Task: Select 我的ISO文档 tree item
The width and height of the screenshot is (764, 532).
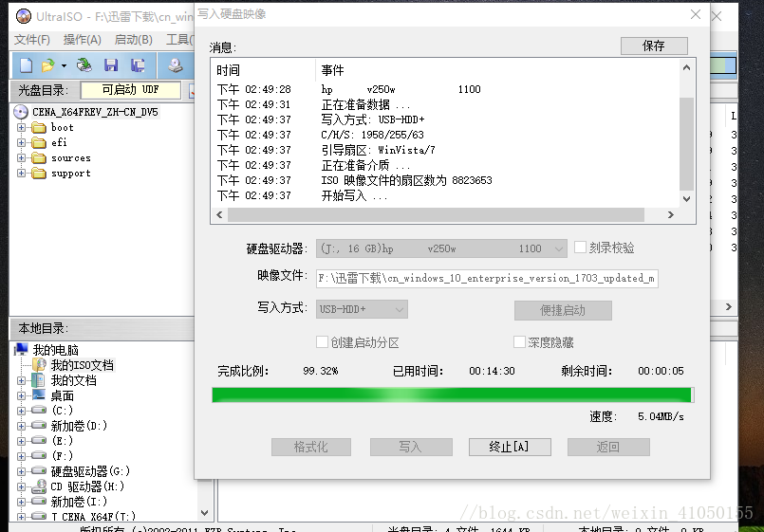Action: point(82,365)
